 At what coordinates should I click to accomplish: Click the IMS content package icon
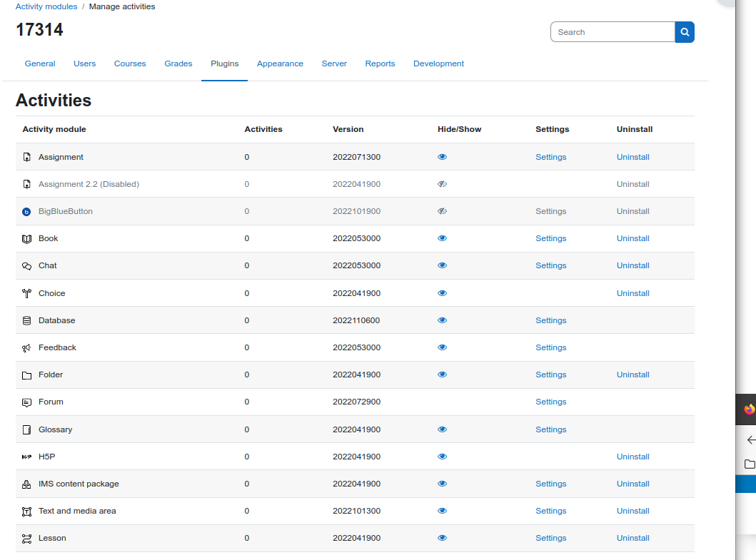[x=26, y=484]
